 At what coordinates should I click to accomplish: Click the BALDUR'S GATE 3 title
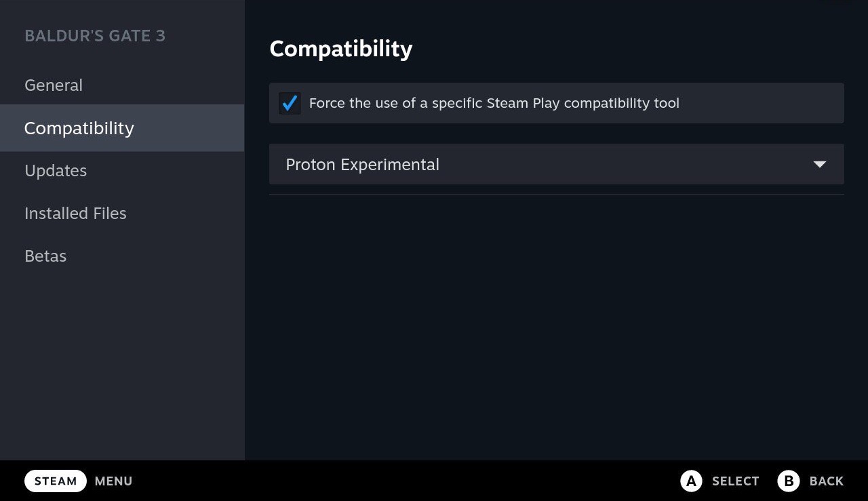click(x=95, y=36)
